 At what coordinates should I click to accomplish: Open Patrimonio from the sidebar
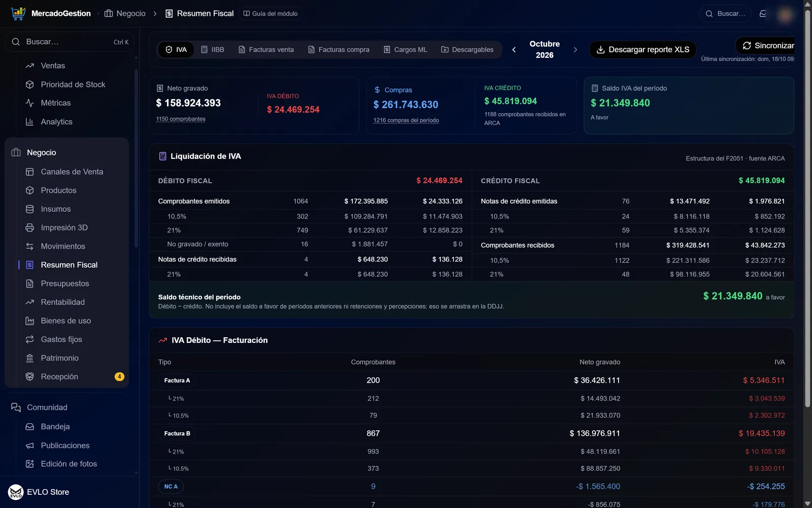pyautogui.click(x=60, y=358)
